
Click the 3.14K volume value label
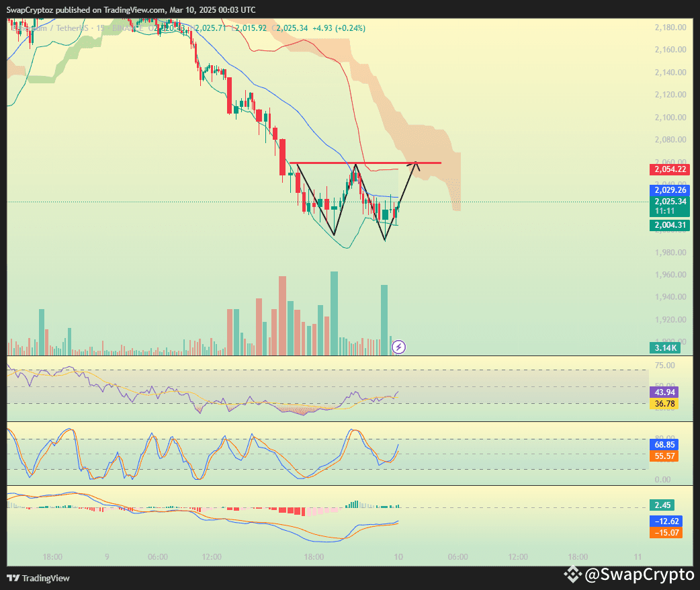click(665, 348)
